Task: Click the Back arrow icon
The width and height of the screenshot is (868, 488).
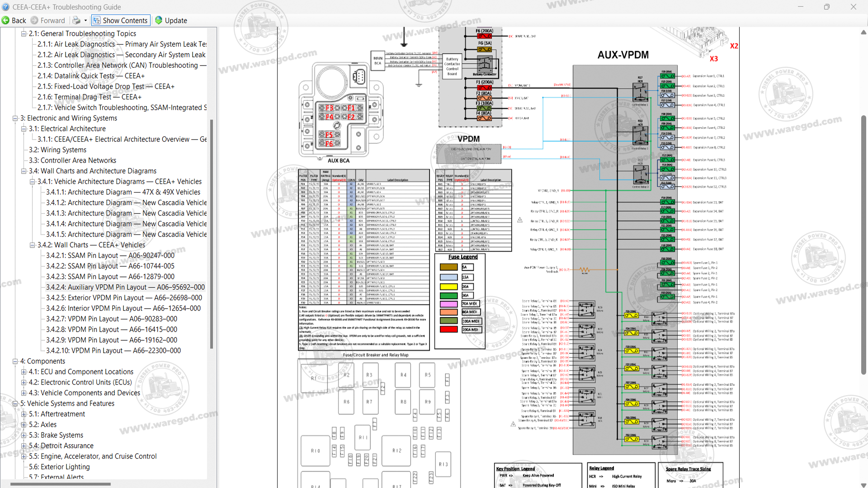Action: [x=5, y=20]
